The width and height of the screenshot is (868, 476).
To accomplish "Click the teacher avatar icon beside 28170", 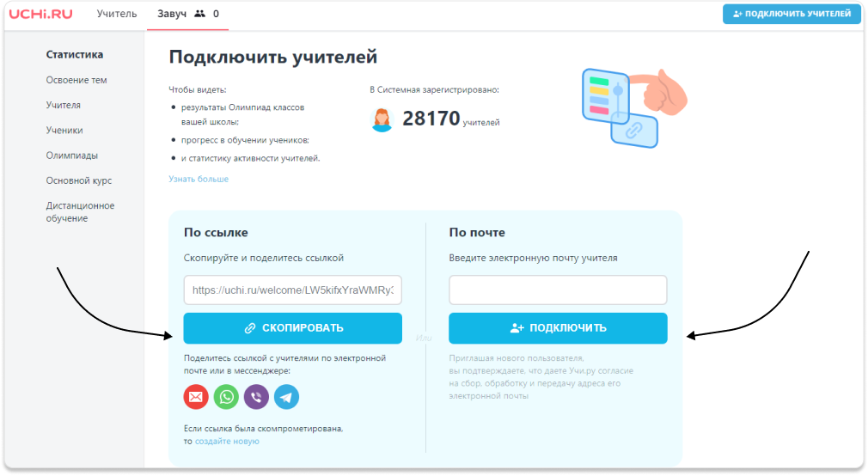I will (x=382, y=119).
